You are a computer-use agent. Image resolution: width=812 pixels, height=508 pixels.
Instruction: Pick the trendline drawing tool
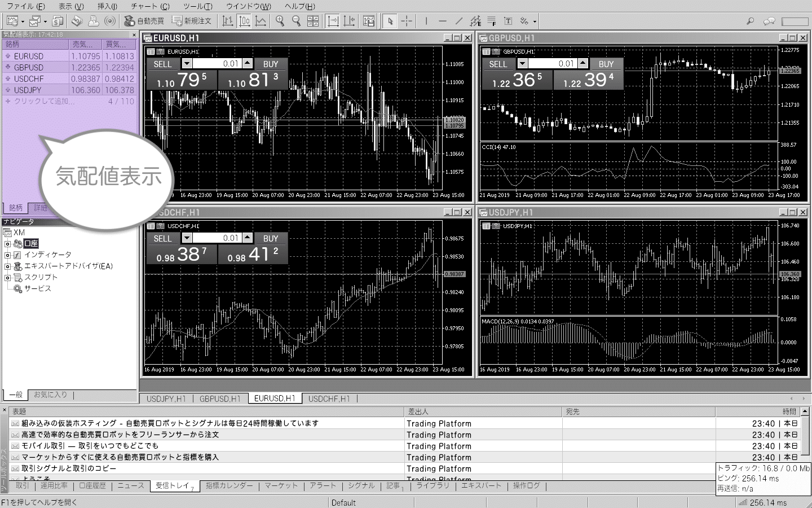click(x=459, y=21)
